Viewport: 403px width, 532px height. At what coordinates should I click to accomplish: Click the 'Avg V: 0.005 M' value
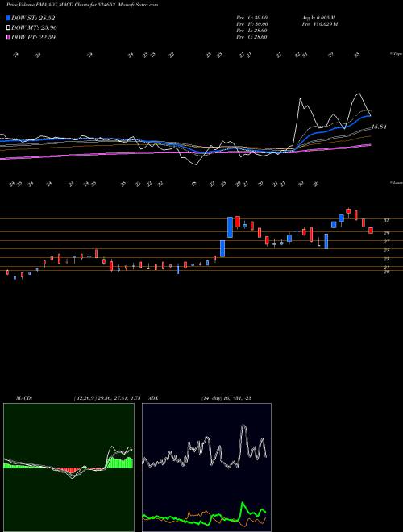318,18
